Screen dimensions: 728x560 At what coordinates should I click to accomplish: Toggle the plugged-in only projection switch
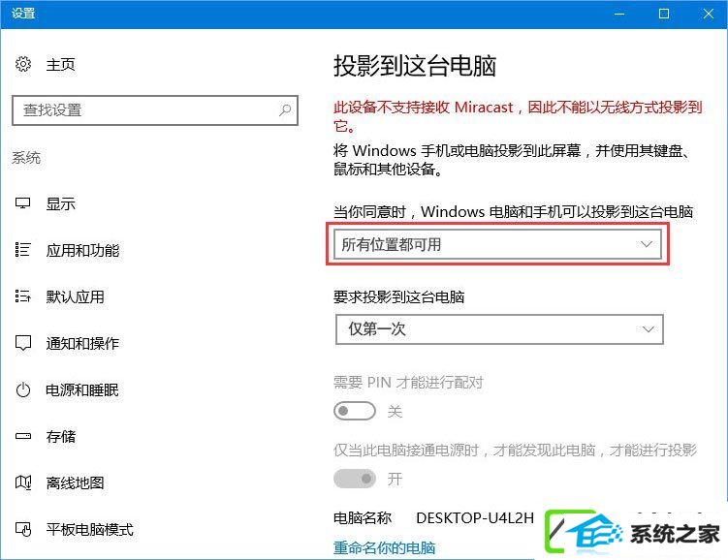[354, 479]
